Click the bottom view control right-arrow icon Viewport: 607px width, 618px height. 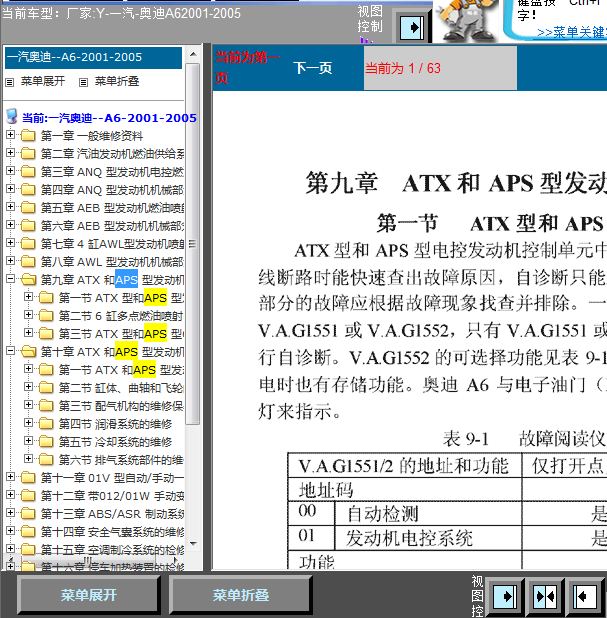click(x=505, y=596)
